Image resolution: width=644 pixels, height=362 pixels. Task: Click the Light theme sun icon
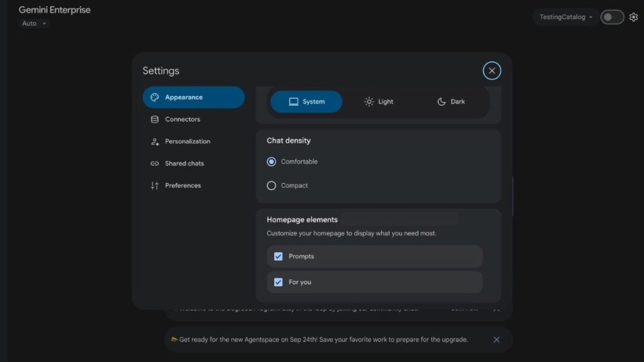368,101
